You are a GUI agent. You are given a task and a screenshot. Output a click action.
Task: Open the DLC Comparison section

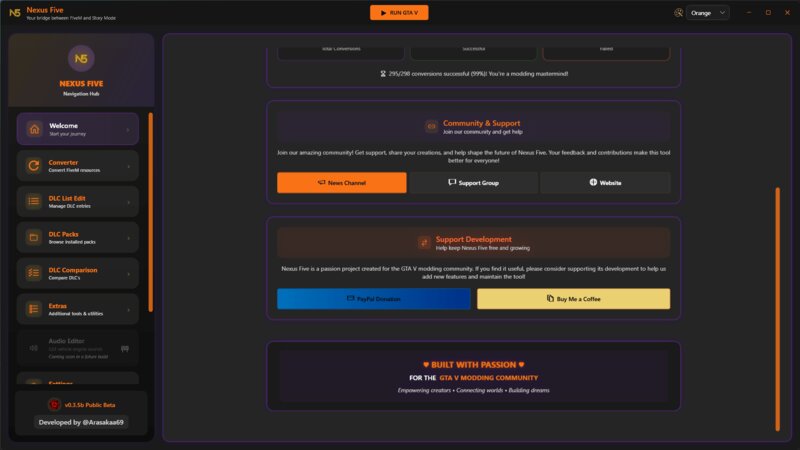click(78, 274)
